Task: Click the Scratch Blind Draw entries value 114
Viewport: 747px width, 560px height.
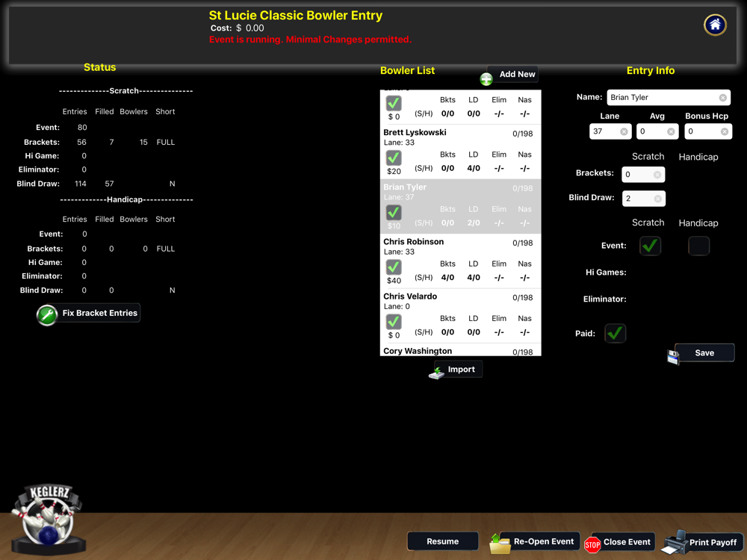Action: (x=81, y=184)
